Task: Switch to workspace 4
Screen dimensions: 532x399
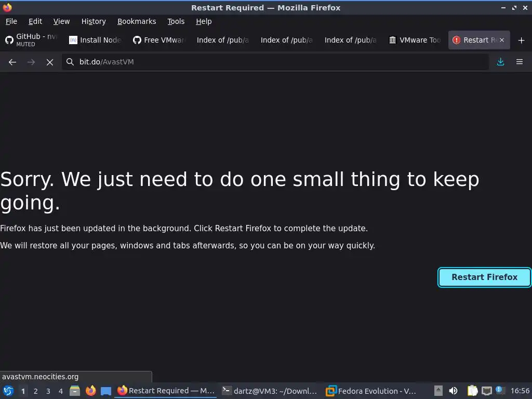Action: (x=61, y=391)
